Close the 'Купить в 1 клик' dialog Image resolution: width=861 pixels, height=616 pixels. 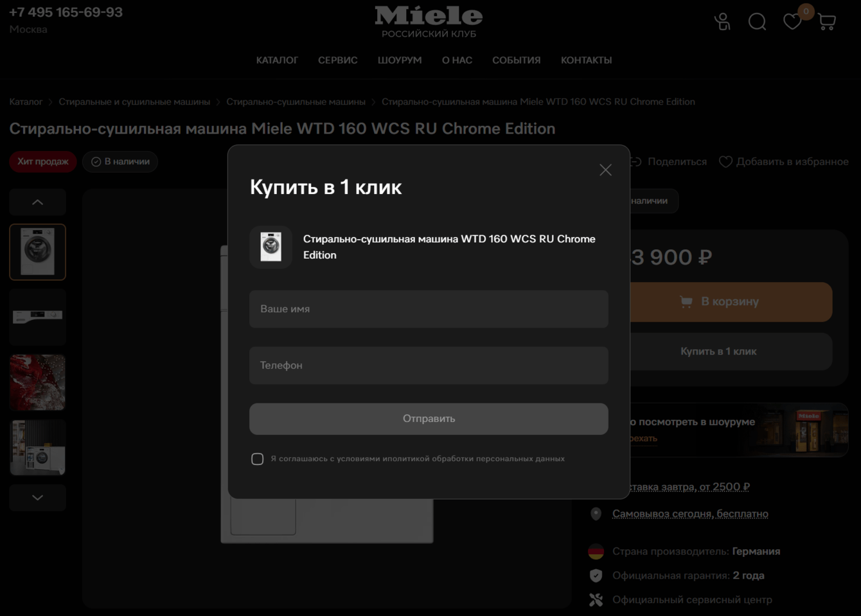[x=605, y=170]
